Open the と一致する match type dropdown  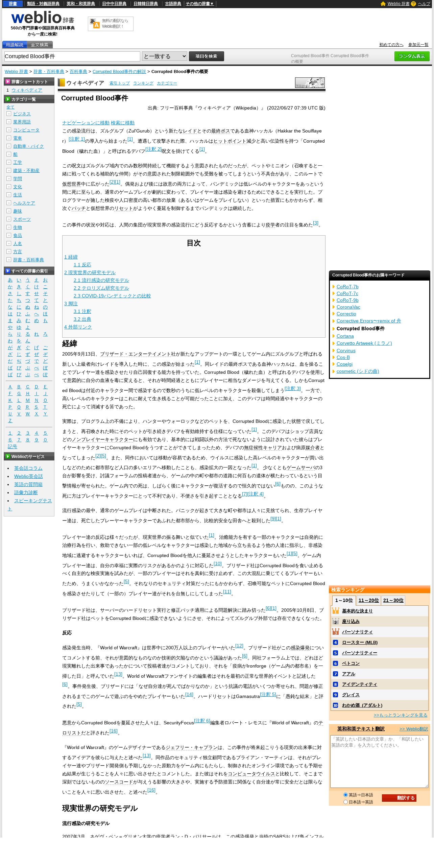(x=165, y=56)
